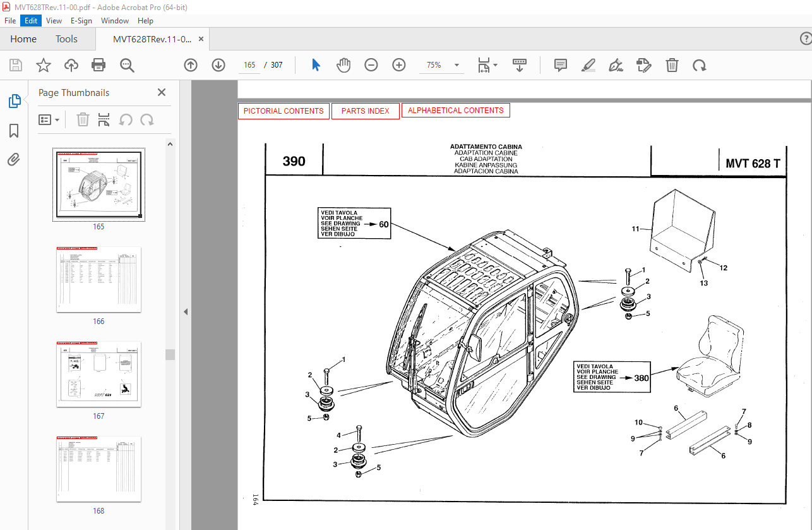Open the thumbnails panel options dropdown
The image size is (812, 530).
(49, 119)
